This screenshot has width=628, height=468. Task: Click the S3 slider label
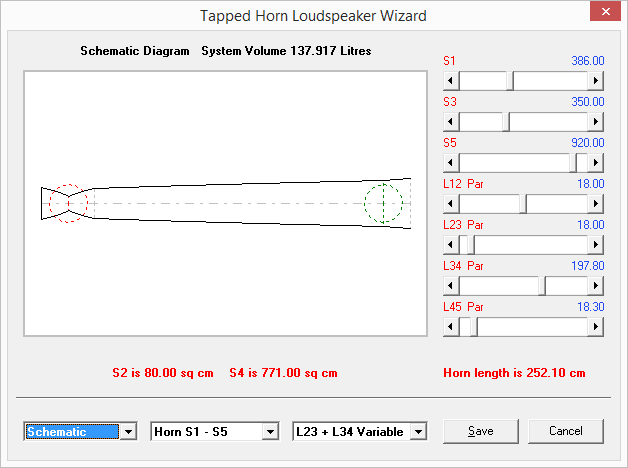tap(450, 102)
